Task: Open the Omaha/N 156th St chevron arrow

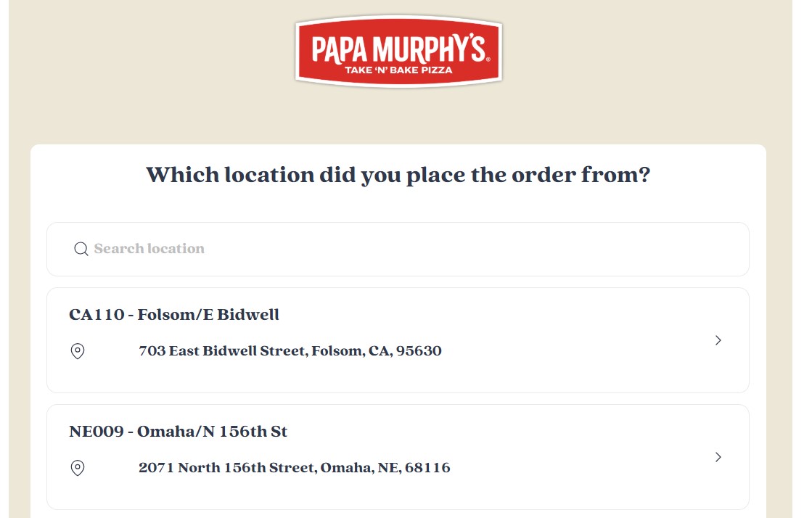Action: (718, 457)
